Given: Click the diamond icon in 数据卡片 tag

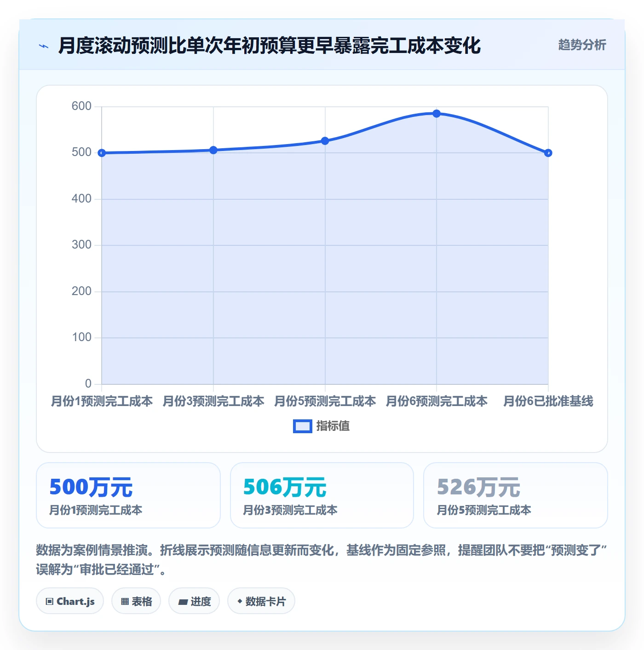Looking at the screenshot, I should [x=240, y=601].
